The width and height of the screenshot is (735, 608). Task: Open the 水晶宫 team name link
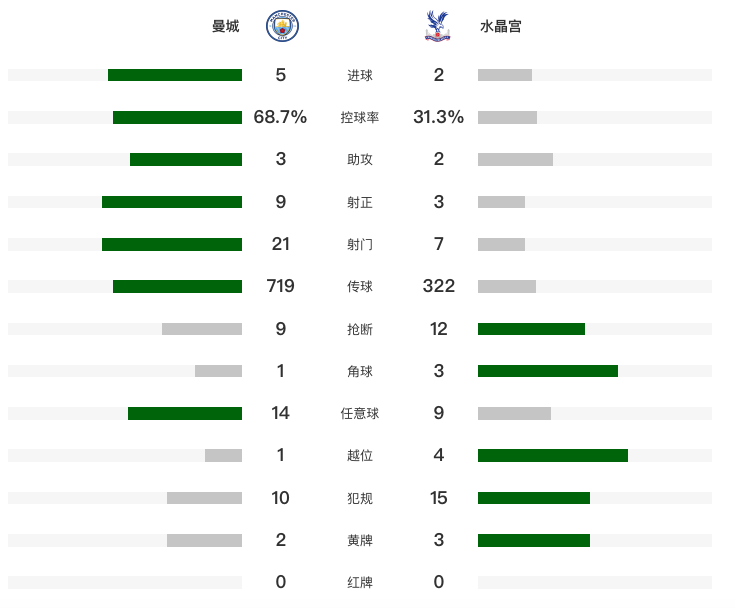point(500,27)
